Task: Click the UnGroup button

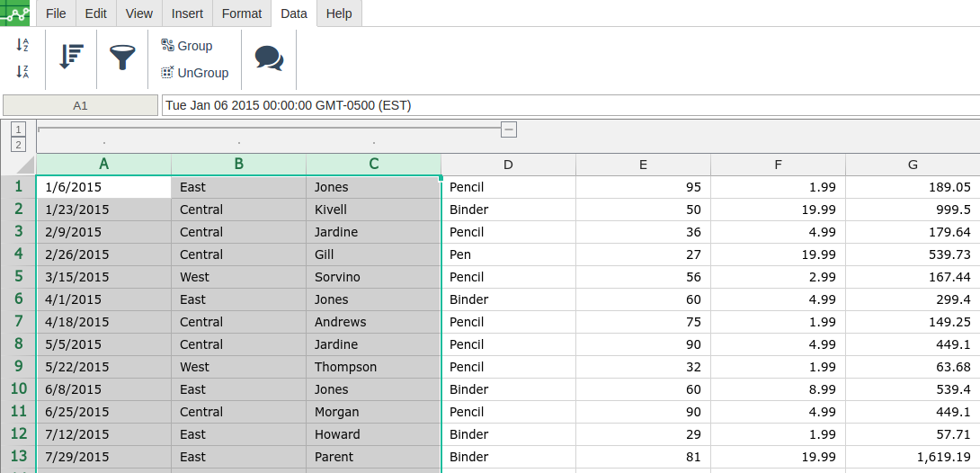Action: [x=194, y=73]
